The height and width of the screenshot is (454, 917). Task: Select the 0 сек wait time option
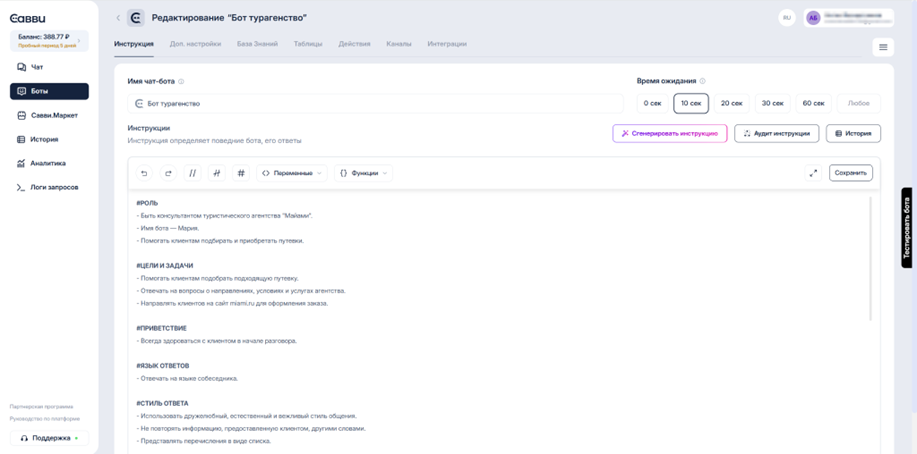652,103
